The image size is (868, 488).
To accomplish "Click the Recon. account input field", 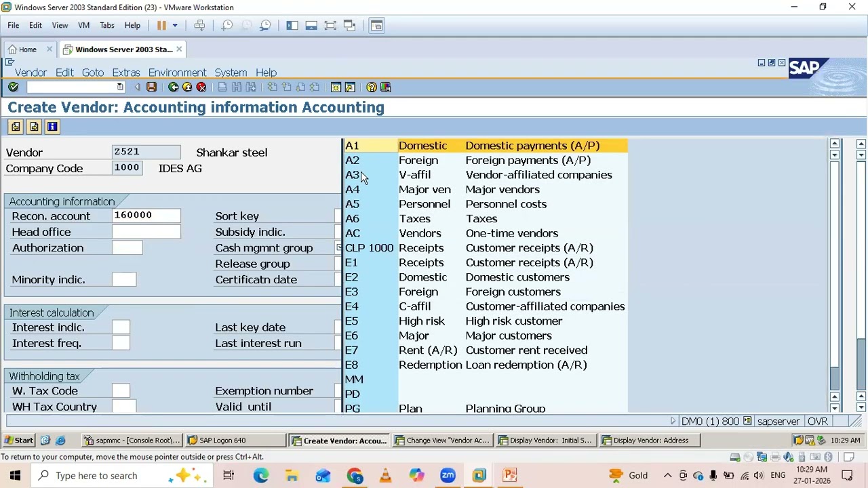I will [146, 216].
